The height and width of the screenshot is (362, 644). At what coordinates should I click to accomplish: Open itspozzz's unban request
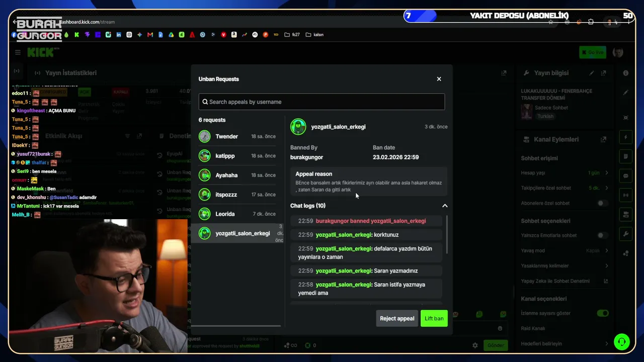(x=237, y=195)
